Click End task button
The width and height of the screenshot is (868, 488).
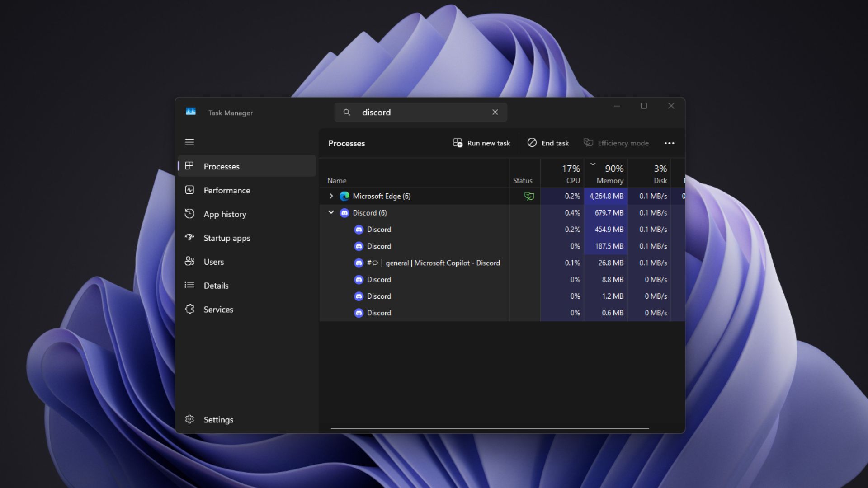(548, 143)
